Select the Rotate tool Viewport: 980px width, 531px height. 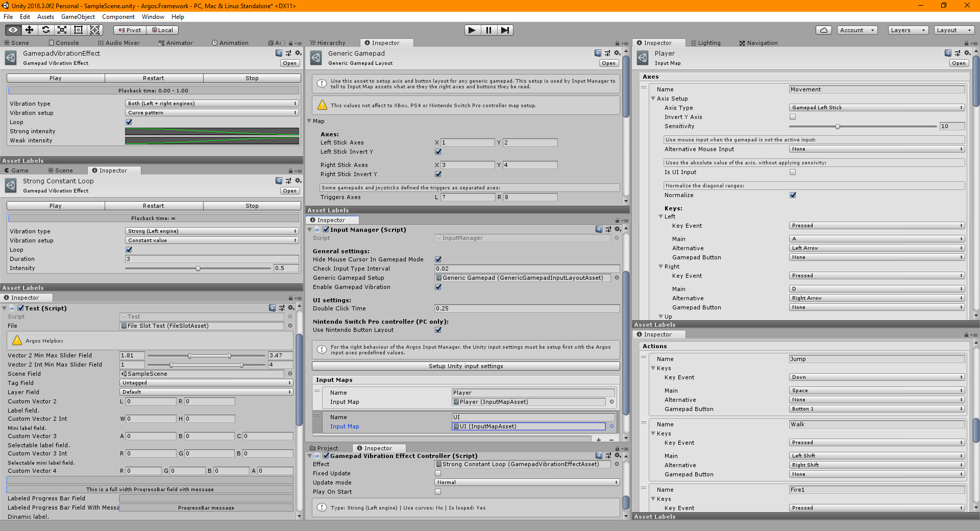click(46, 30)
